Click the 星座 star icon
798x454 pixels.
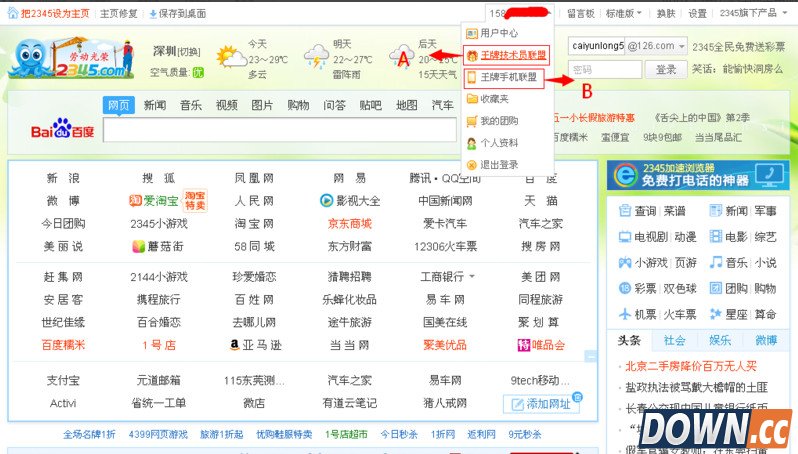point(716,314)
